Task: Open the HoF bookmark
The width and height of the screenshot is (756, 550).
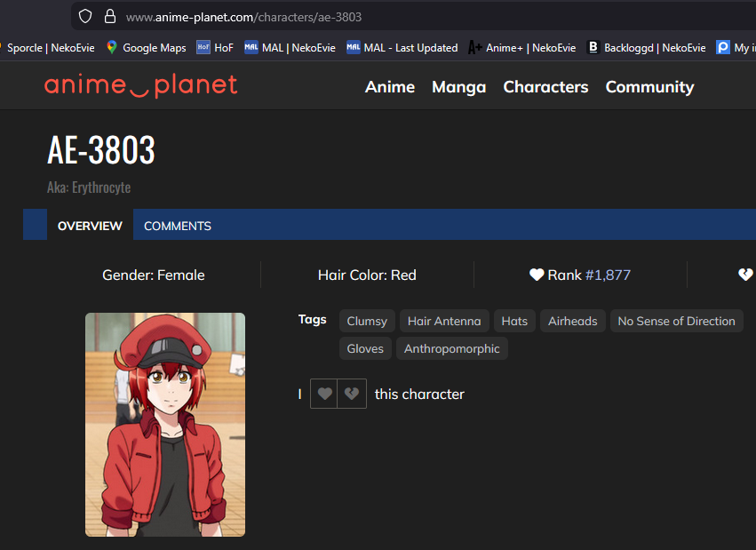Action: 215,48
